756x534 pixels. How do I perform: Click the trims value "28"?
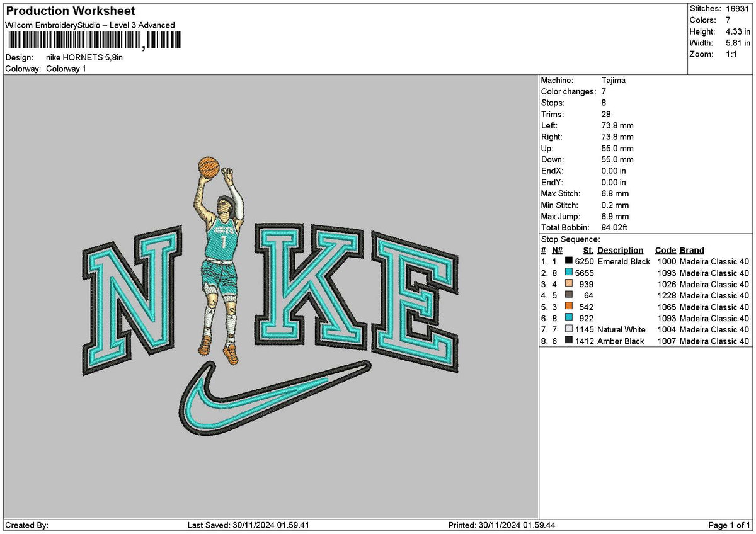[x=607, y=115]
